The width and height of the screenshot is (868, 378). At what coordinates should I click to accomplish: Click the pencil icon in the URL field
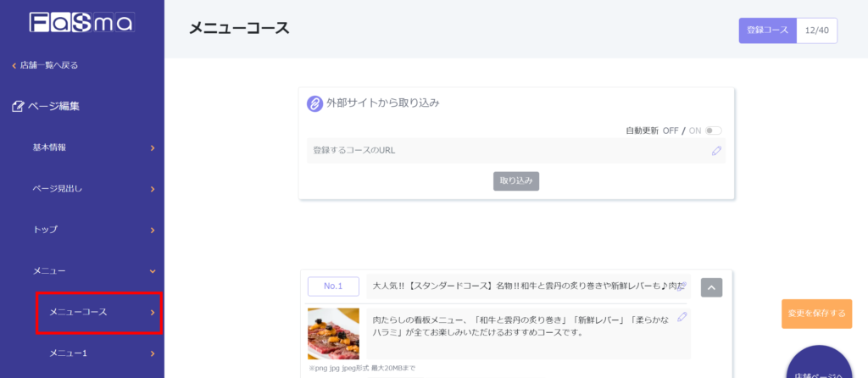(x=716, y=151)
